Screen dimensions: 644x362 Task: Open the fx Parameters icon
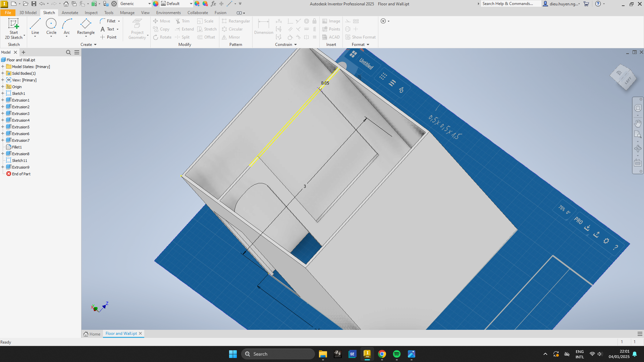coord(213,4)
